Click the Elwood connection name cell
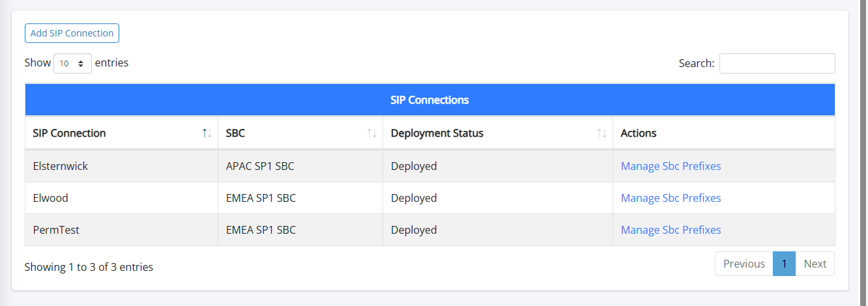The width and height of the screenshot is (868, 306). pos(51,198)
